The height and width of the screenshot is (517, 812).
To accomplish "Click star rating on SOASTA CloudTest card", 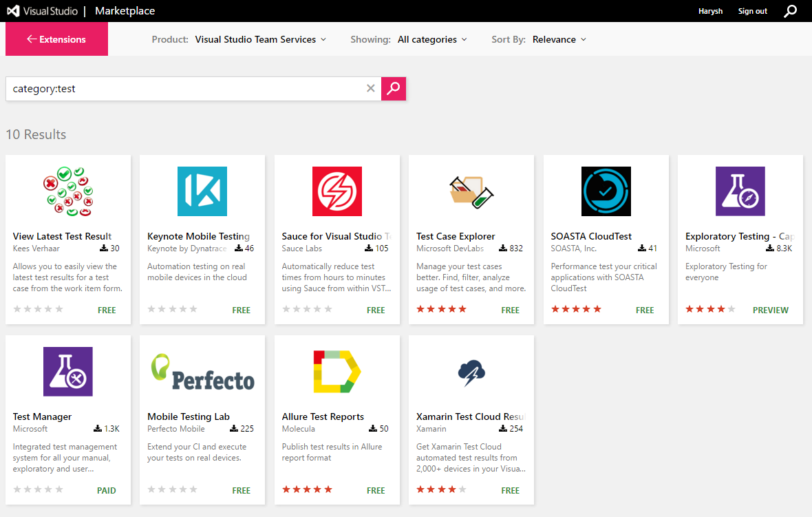I will 577,309.
